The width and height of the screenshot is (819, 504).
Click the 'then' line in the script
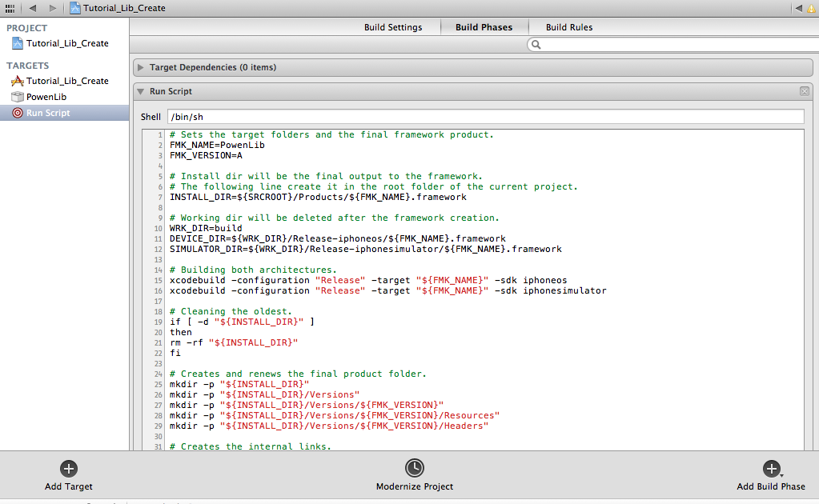click(x=181, y=332)
